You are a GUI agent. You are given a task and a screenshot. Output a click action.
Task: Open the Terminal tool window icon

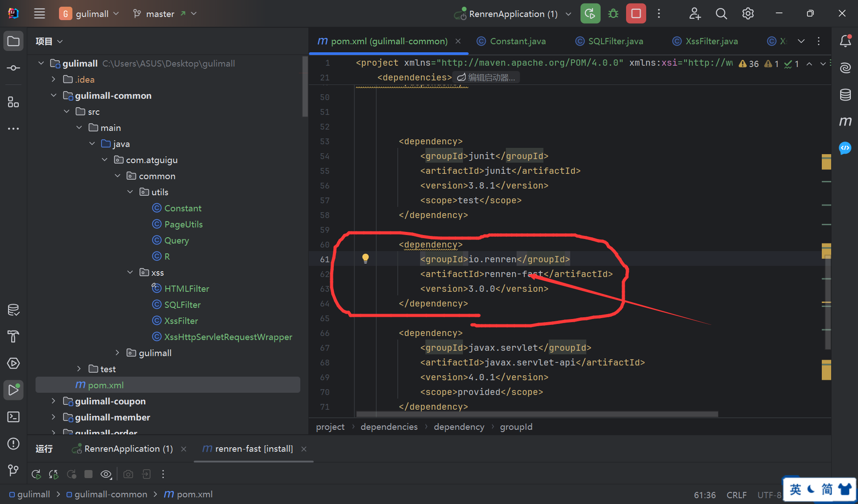(13, 417)
